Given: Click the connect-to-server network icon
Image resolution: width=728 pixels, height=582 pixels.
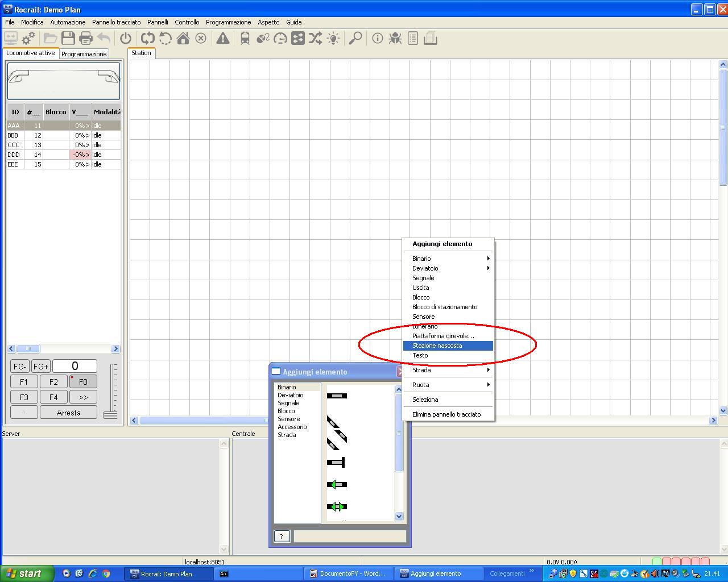Looking at the screenshot, I should coord(10,38).
